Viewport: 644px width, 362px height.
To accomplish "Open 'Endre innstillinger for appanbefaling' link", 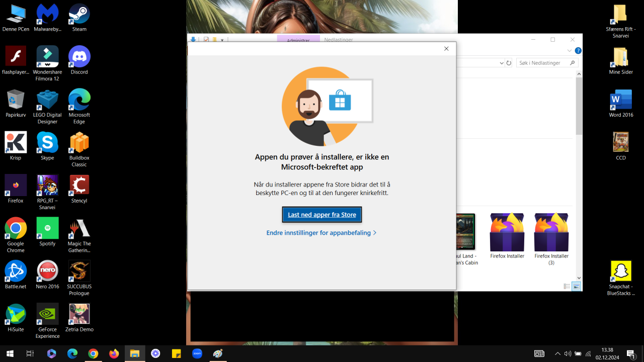I will coord(321,233).
